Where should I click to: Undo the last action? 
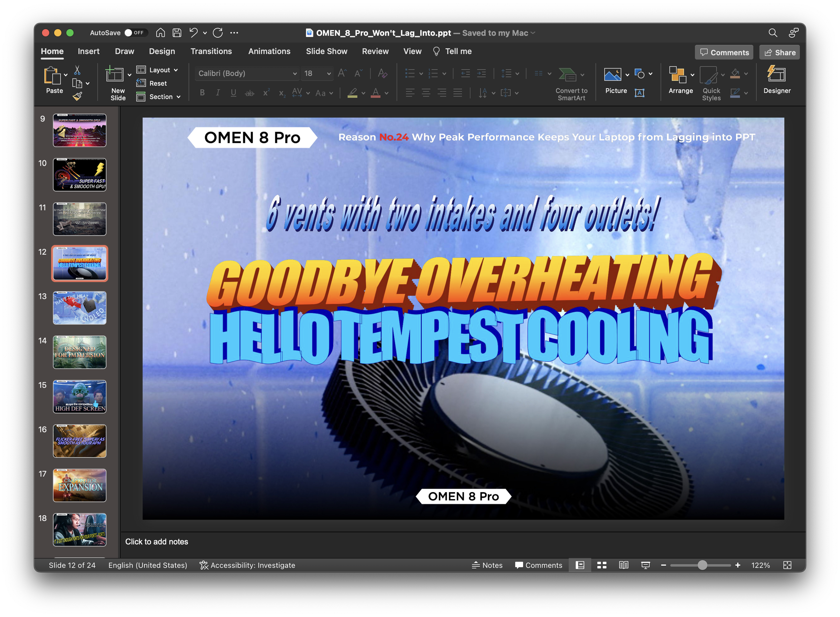193,33
